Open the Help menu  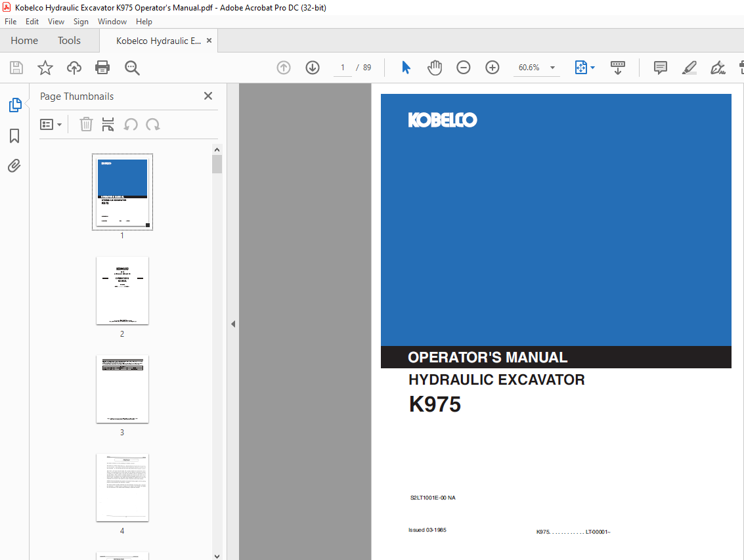[144, 22]
